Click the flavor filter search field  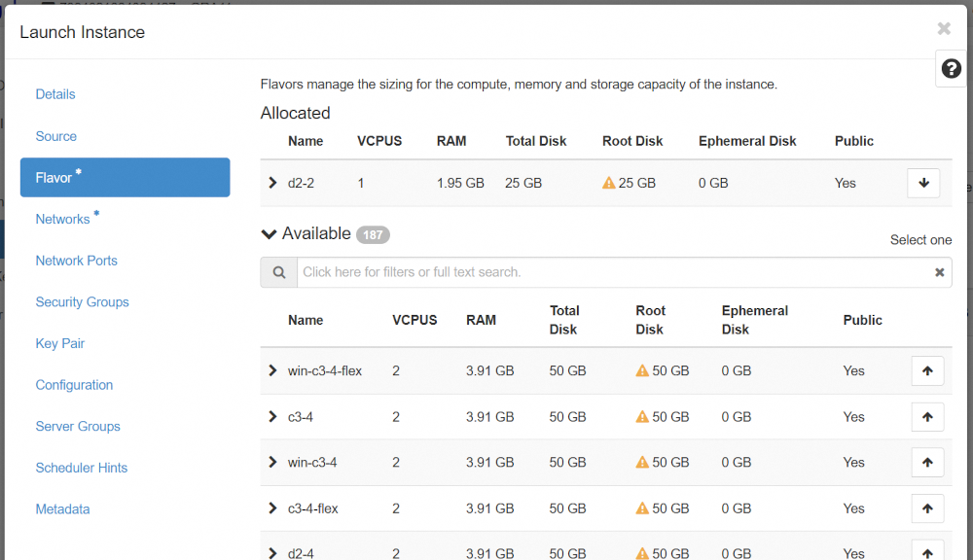tap(584, 271)
